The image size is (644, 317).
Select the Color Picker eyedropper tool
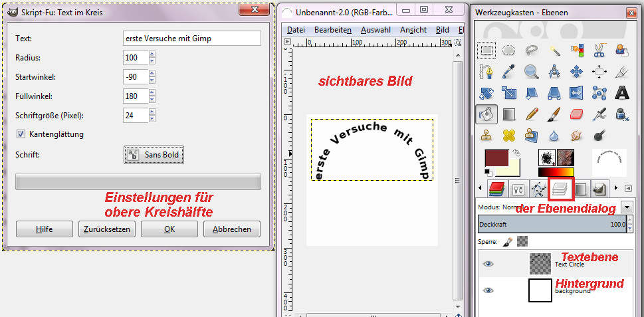pyautogui.click(x=509, y=72)
